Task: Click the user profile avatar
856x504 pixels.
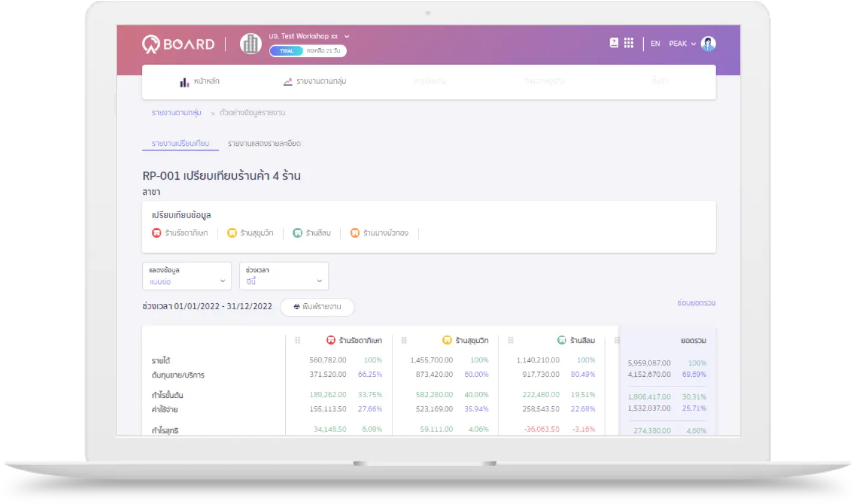Action: click(x=708, y=43)
